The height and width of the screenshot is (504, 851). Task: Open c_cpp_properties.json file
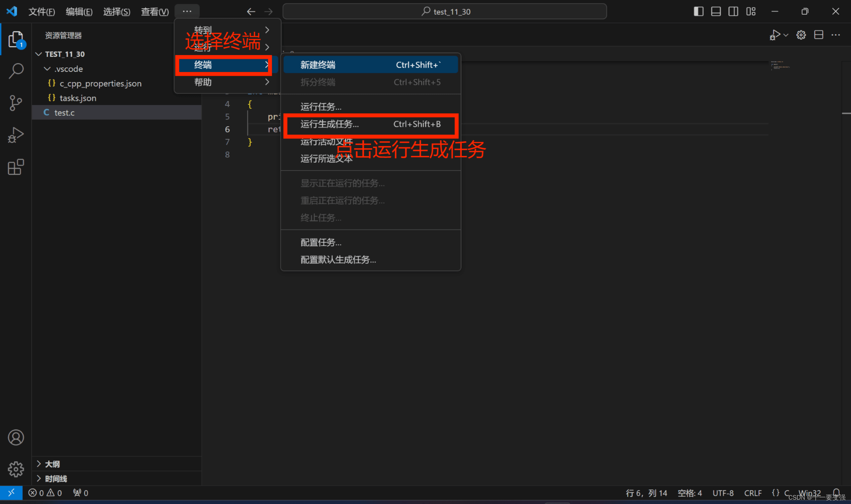click(x=117, y=83)
